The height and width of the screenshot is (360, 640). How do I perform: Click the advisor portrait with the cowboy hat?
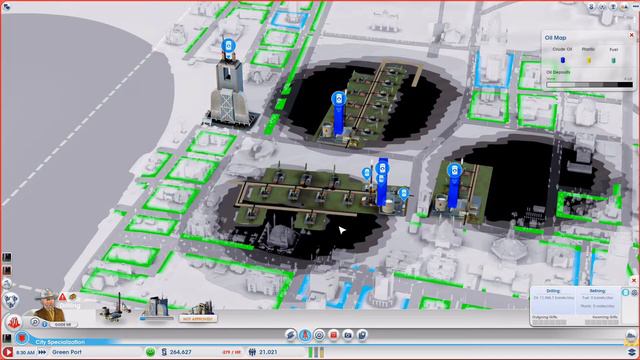(x=49, y=305)
